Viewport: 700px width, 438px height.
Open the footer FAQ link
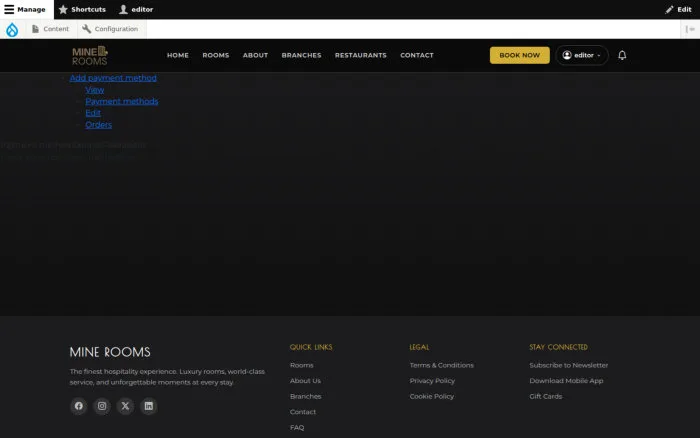(x=297, y=428)
